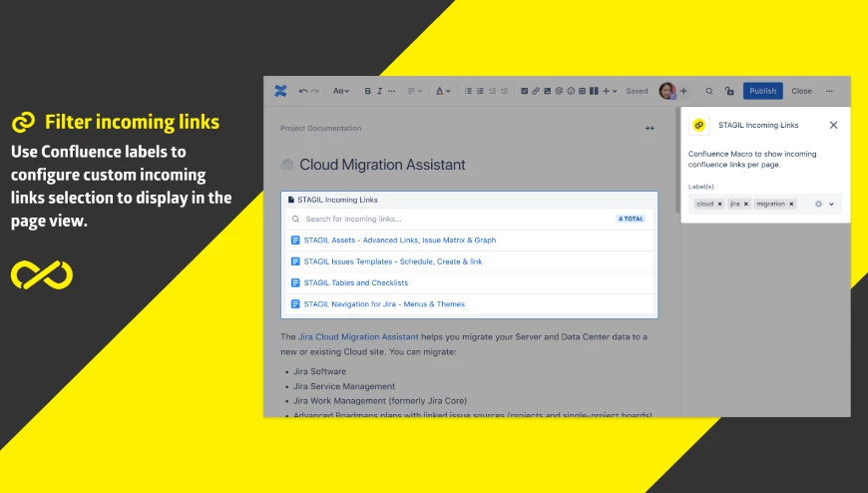Insert an image or file

click(x=548, y=91)
